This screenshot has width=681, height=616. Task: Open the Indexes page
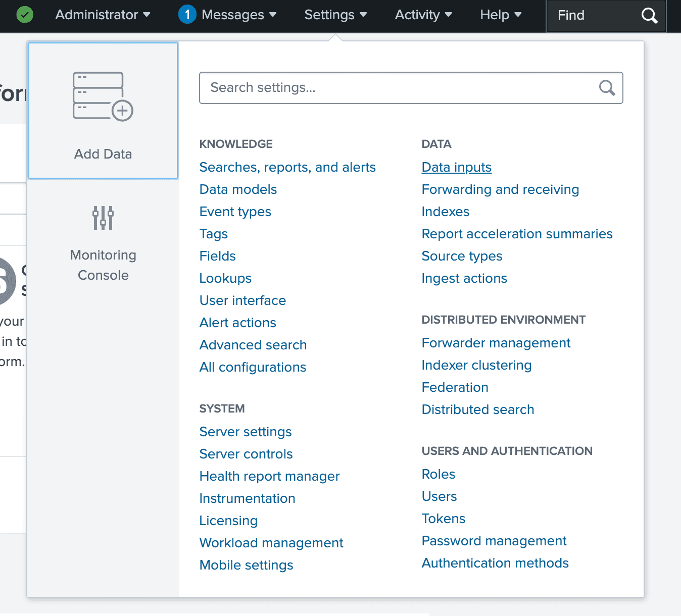pos(445,212)
